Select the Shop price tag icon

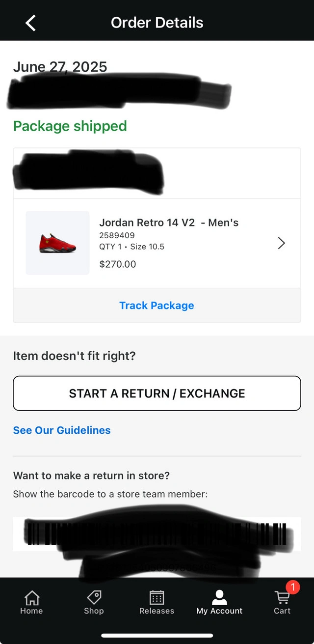click(x=94, y=597)
